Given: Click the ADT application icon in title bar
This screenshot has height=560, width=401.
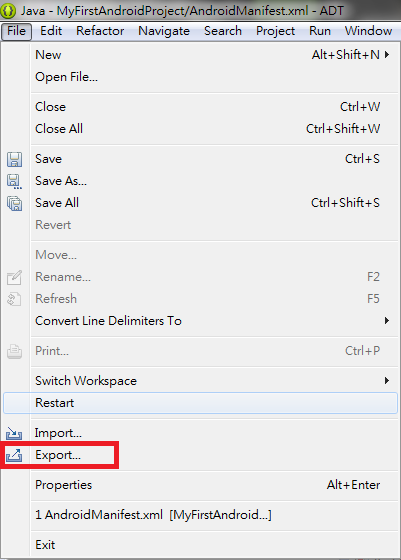Looking at the screenshot, I should pyautogui.click(x=8, y=10).
